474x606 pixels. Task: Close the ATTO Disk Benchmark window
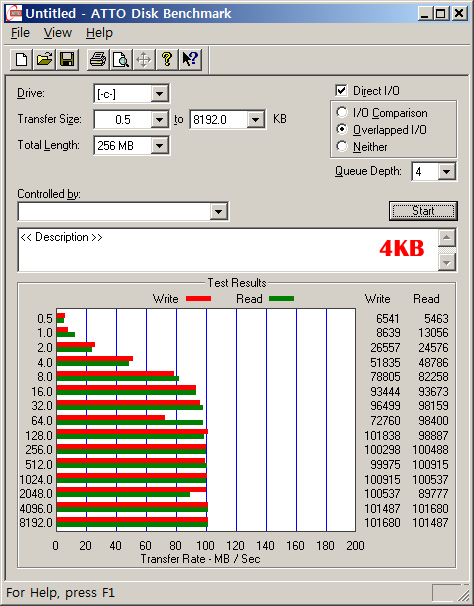click(x=459, y=14)
